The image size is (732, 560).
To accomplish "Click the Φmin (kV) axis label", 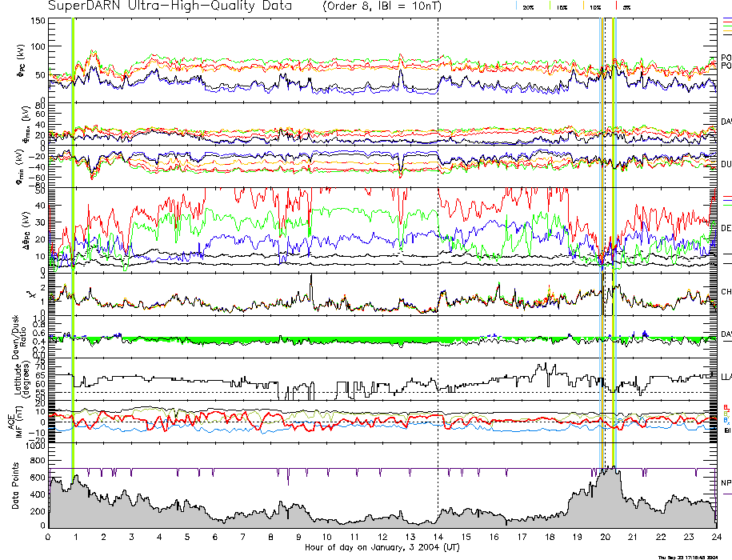I will 21,167.
